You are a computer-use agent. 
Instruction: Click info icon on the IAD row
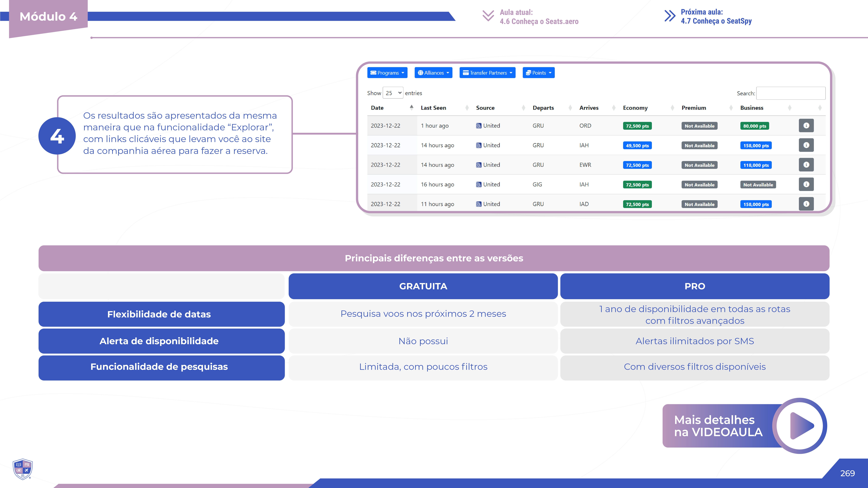[806, 204]
